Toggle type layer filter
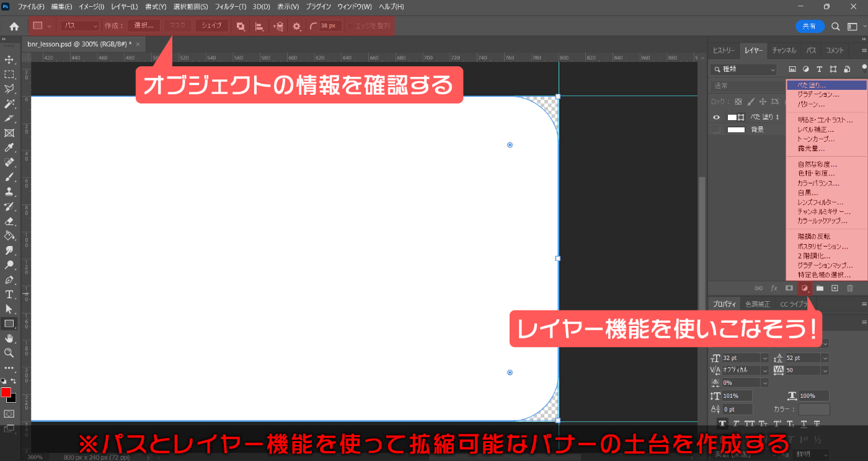The height and width of the screenshot is (461, 868). tap(819, 69)
